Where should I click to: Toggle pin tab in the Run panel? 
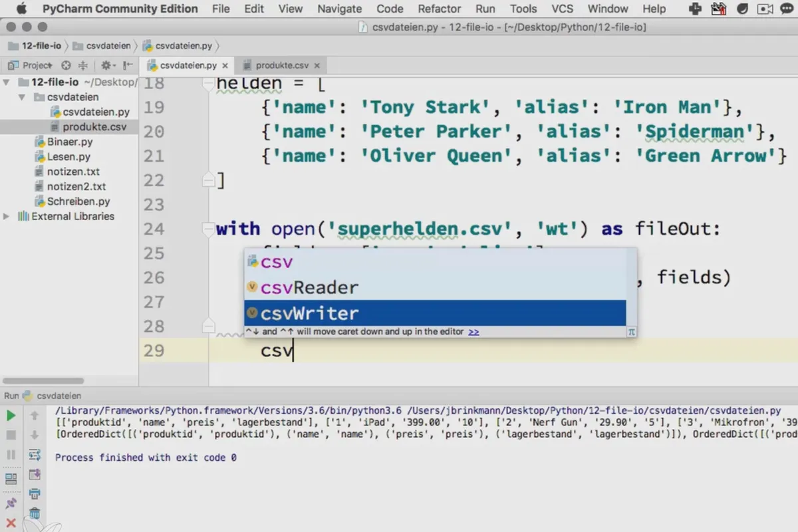(11, 503)
